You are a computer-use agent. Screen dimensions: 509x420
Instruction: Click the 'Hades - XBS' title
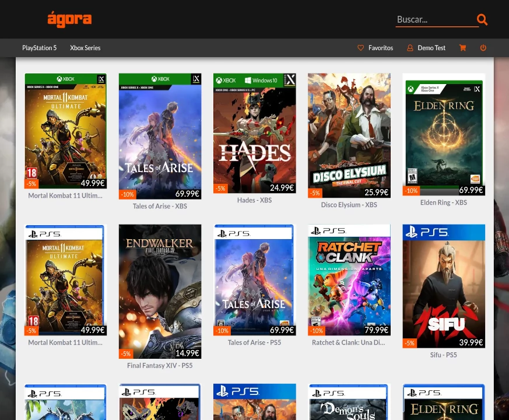[x=254, y=201]
